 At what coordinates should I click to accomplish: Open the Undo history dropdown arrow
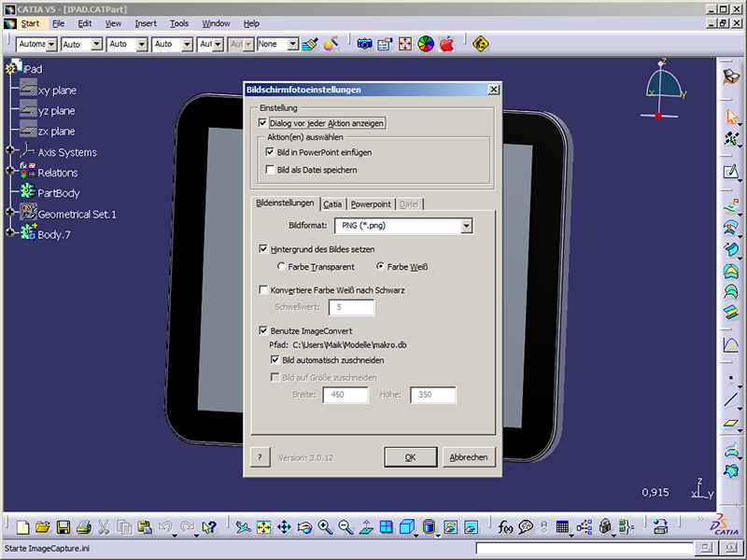tap(175, 535)
